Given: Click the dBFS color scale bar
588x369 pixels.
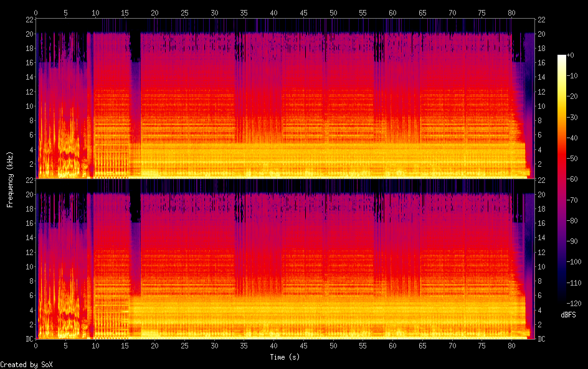Looking at the screenshot, I should click(561, 179).
